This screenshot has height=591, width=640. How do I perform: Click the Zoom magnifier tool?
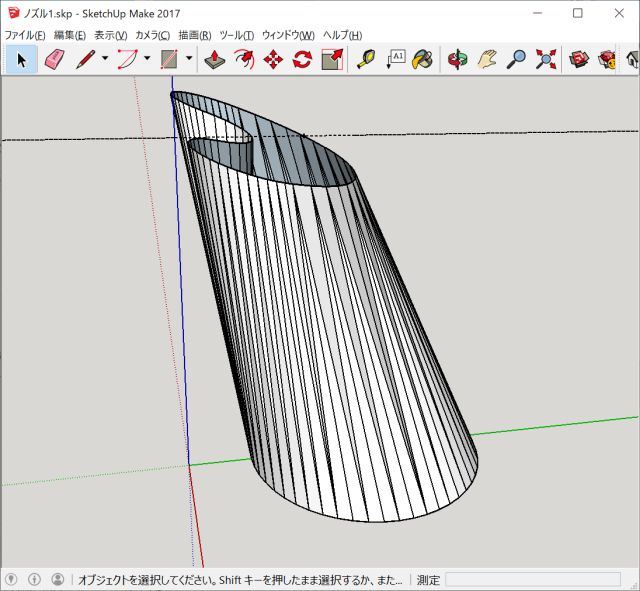point(516,59)
